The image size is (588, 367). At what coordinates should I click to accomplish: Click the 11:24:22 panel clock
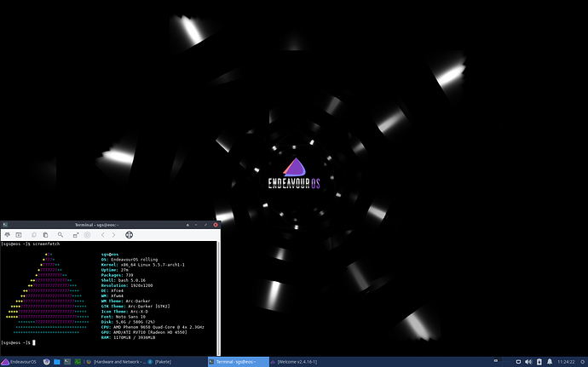pos(566,362)
